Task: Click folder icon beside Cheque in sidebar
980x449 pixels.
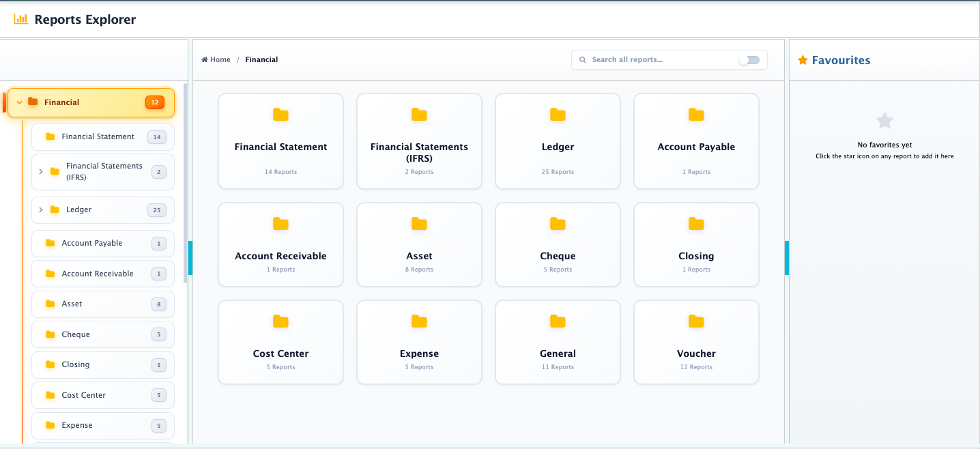Action: pos(50,334)
